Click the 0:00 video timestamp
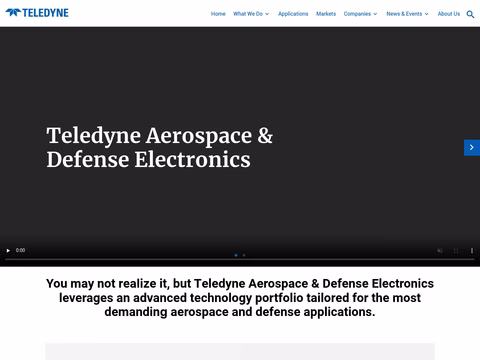 [x=20, y=250]
